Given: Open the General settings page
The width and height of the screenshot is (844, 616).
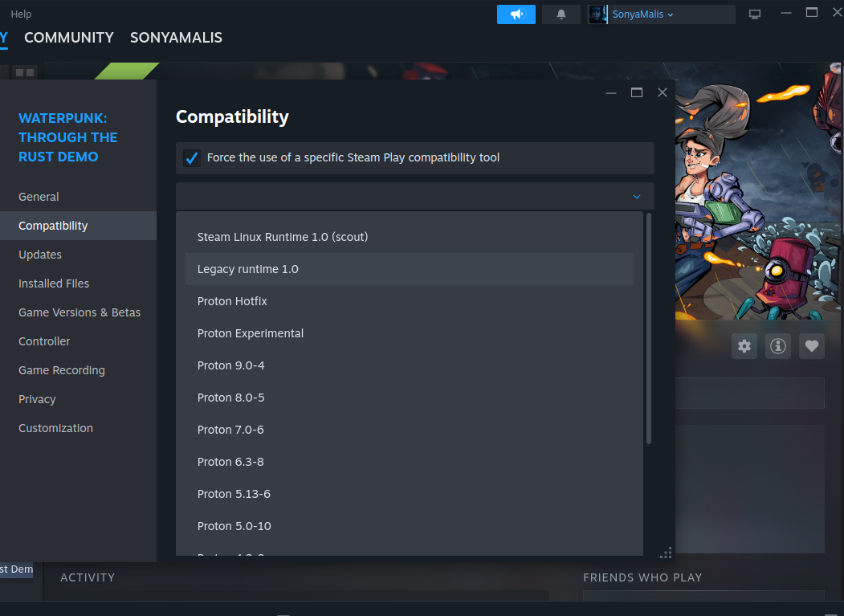Looking at the screenshot, I should [x=78, y=197].
